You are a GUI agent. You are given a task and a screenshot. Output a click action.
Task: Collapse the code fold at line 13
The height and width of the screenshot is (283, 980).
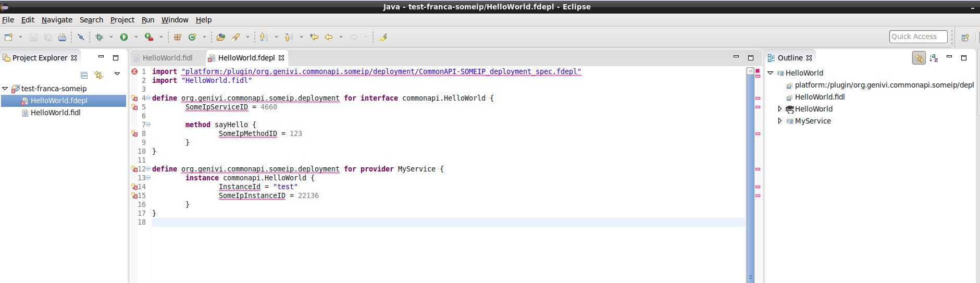148,177
